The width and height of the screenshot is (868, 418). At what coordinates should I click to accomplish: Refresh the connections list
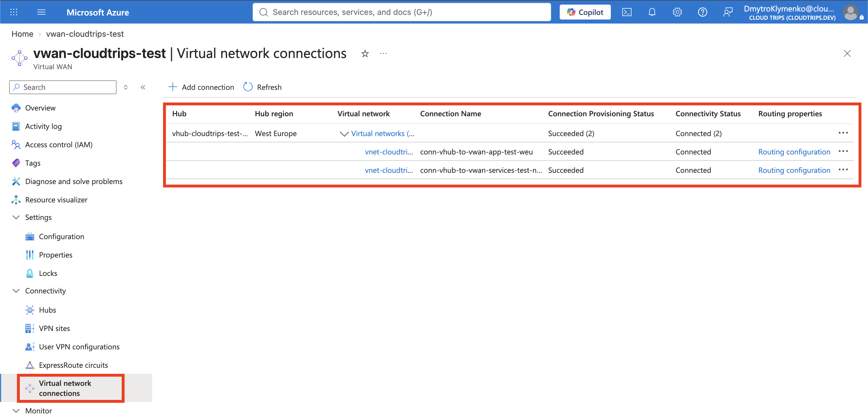(x=262, y=87)
